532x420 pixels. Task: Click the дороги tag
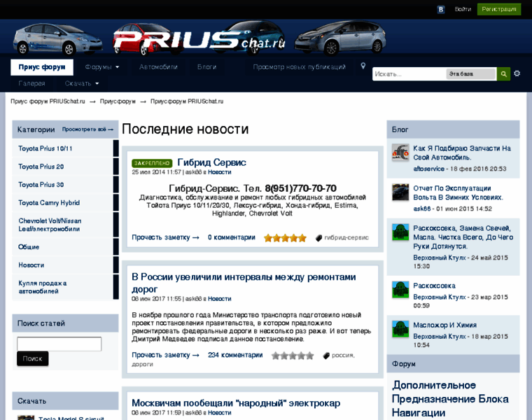[x=143, y=365]
